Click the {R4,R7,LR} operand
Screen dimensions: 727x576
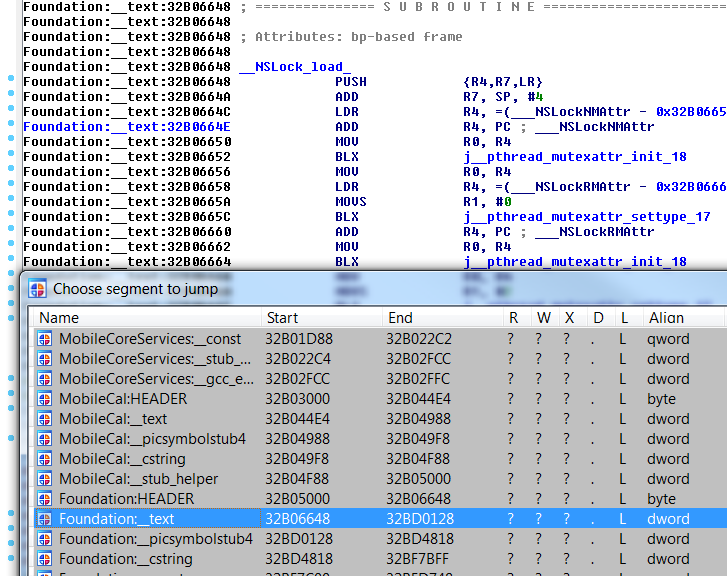[x=503, y=82]
